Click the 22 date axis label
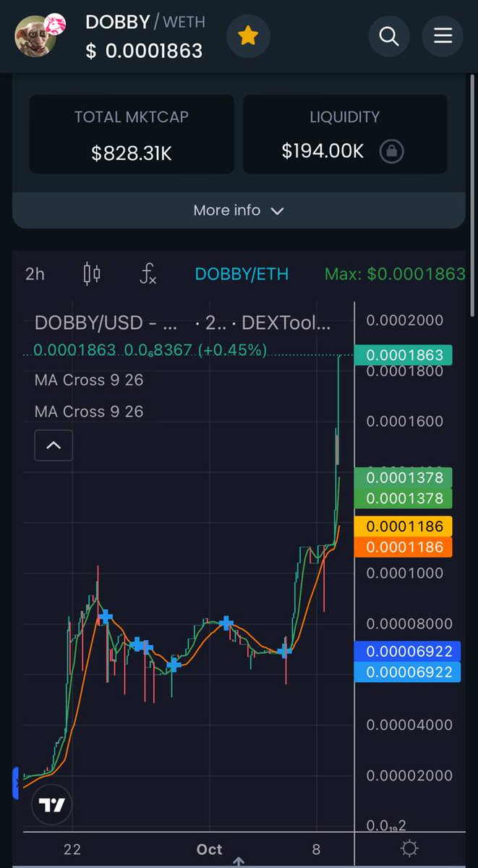The height and width of the screenshot is (868, 478). click(72, 849)
